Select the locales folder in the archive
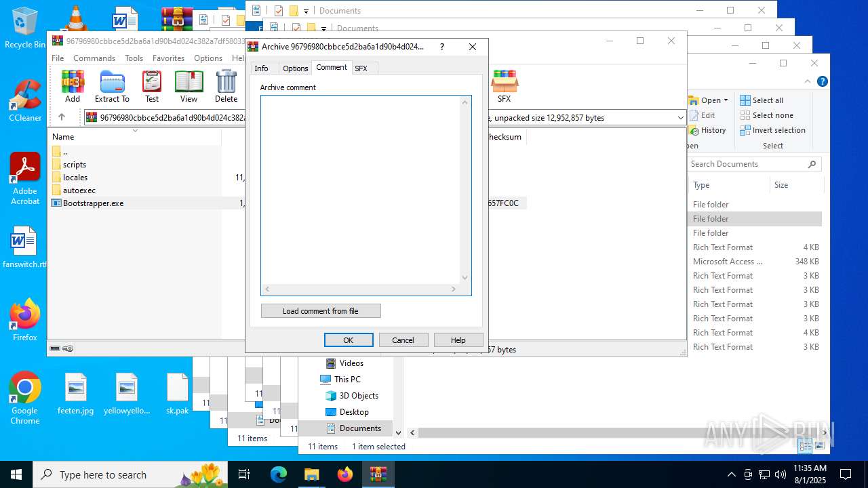 coord(75,178)
